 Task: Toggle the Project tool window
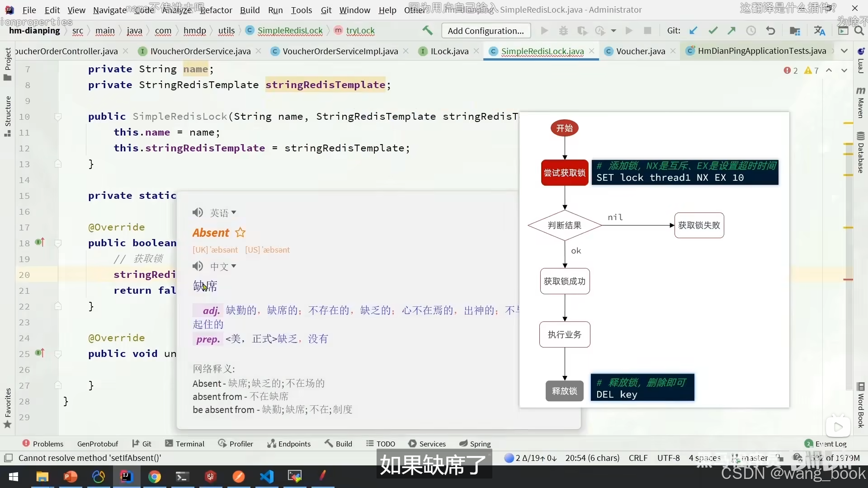click(x=8, y=63)
